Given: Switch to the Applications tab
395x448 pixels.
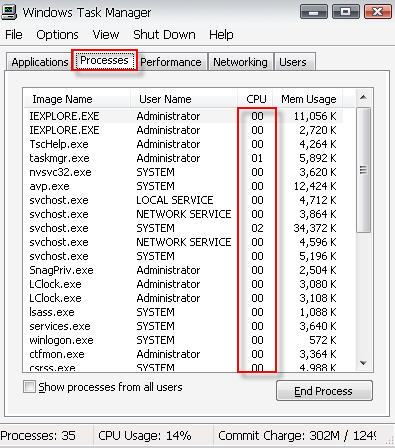Looking at the screenshot, I should 40,62.
